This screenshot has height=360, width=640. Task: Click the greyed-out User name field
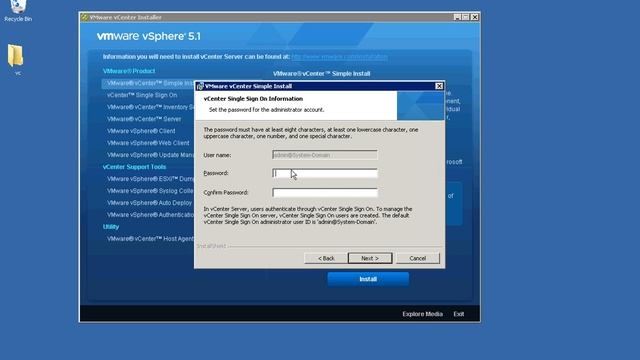pos(325,155)
